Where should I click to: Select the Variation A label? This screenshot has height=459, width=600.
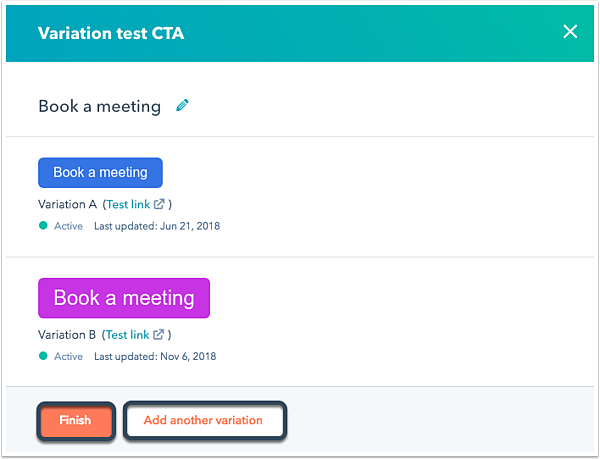[67, 204]
